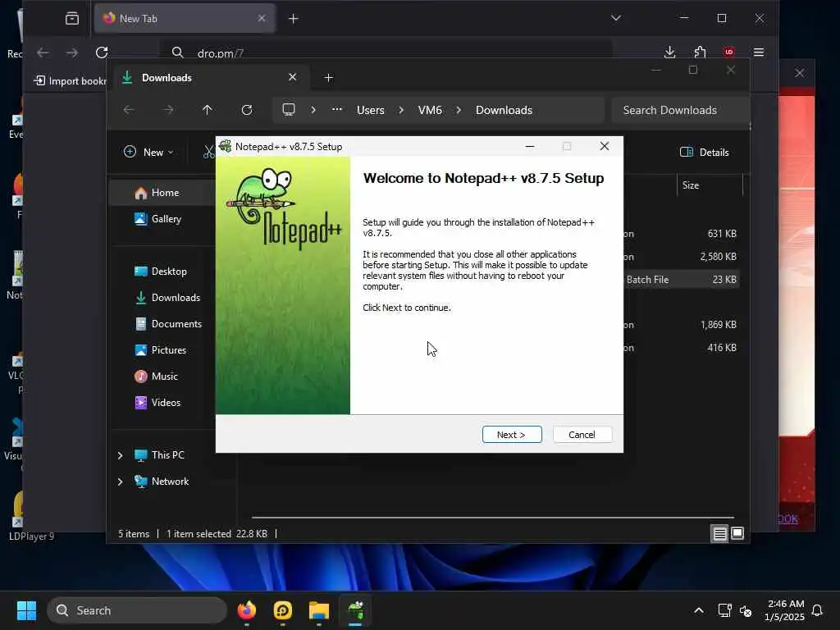Close the Notepad++ Setup dialog
The width and height of the screenshot is (840, 630).
[605, 146]
